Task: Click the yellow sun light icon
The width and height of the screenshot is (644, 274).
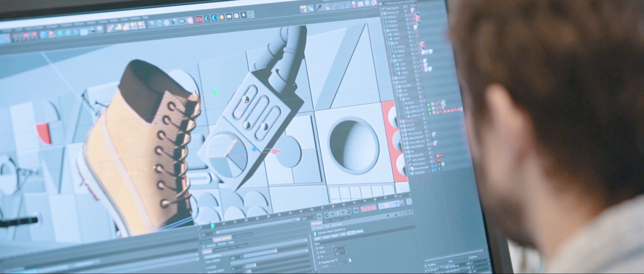Action: pos(222,17)
